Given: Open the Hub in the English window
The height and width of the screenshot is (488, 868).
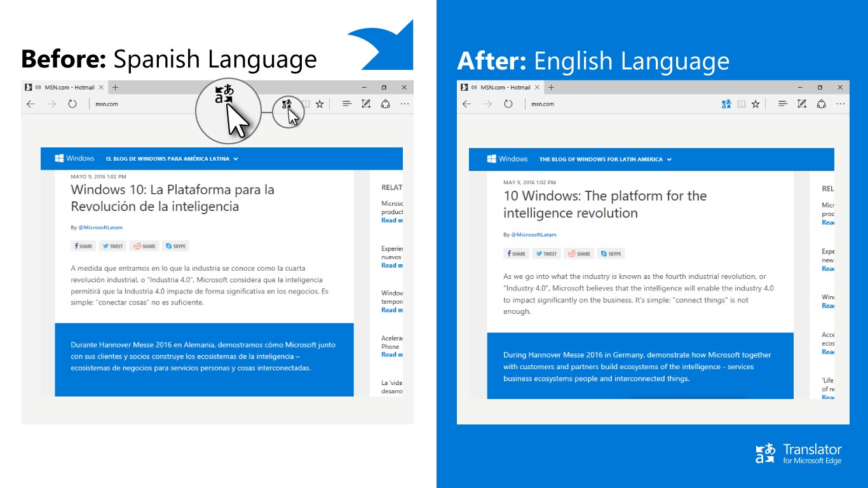Looking at the screenshot, I should (x=783, y=104).
